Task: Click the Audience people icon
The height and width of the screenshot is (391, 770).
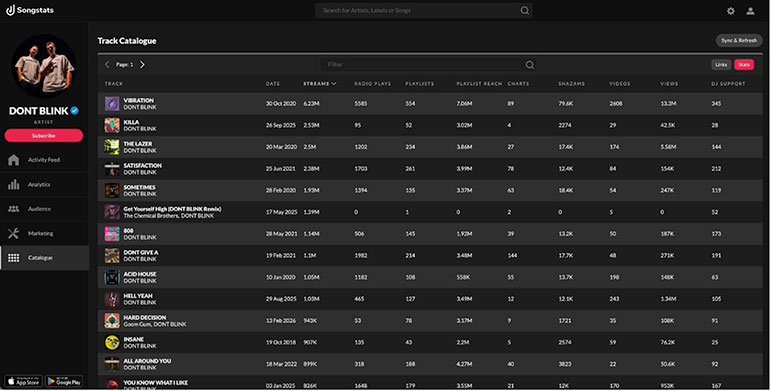Action: pos(14,209)
